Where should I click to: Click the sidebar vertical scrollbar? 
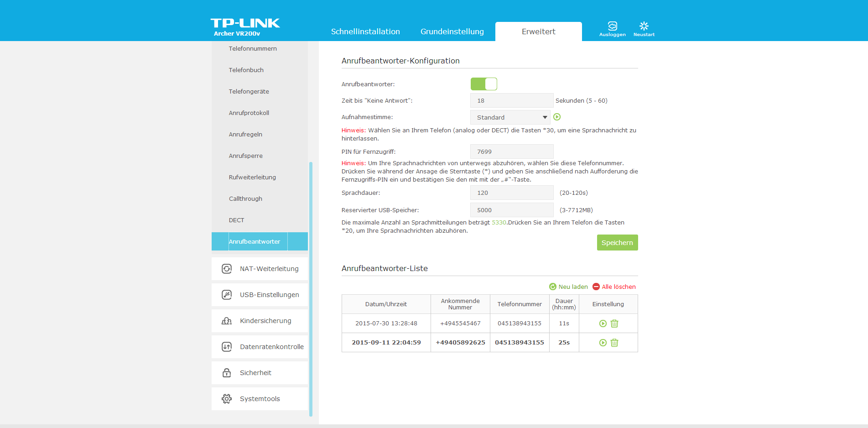[x=311, y=287]
